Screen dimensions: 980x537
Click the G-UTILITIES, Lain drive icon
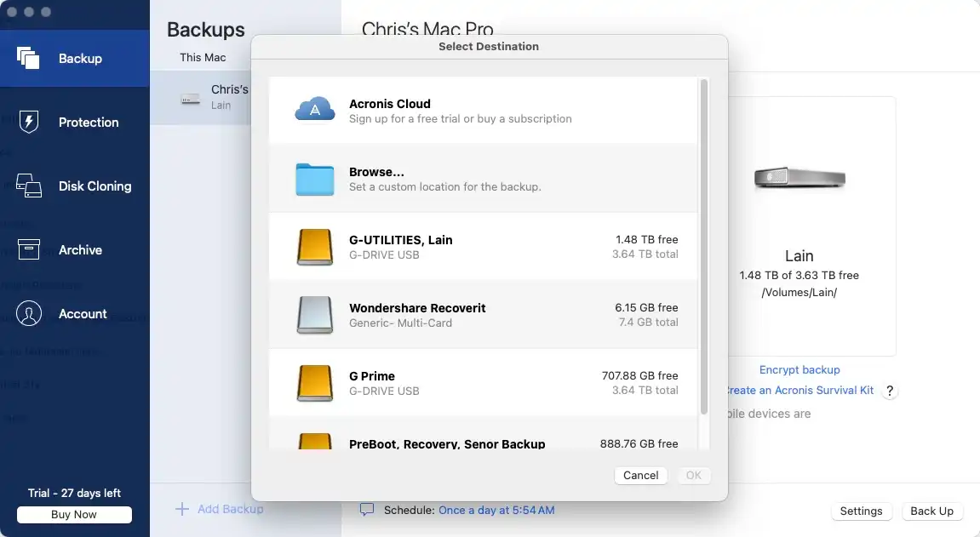[x=314, y=248]
